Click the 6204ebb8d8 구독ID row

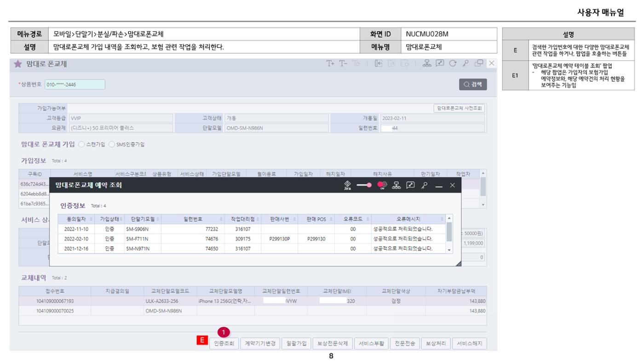[x=34, y=194]
